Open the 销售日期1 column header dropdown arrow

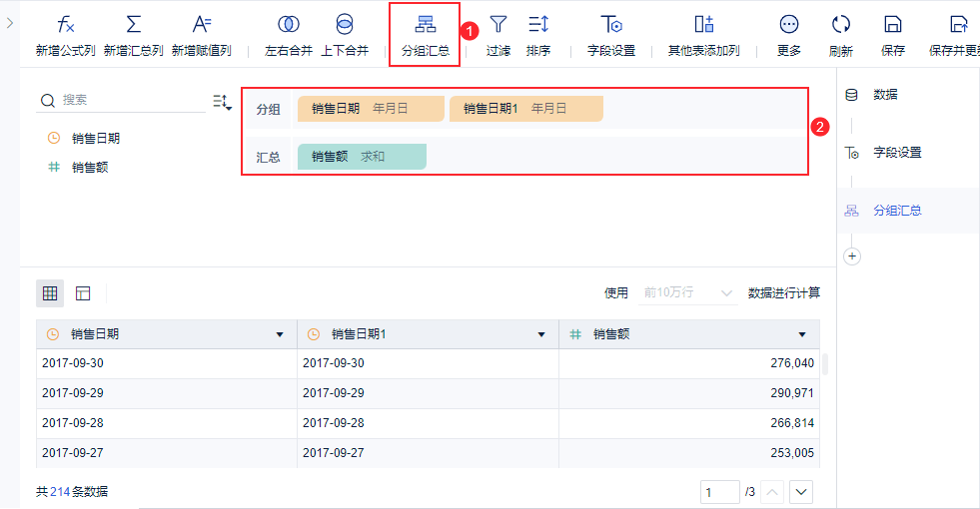[x=541, y=334]
